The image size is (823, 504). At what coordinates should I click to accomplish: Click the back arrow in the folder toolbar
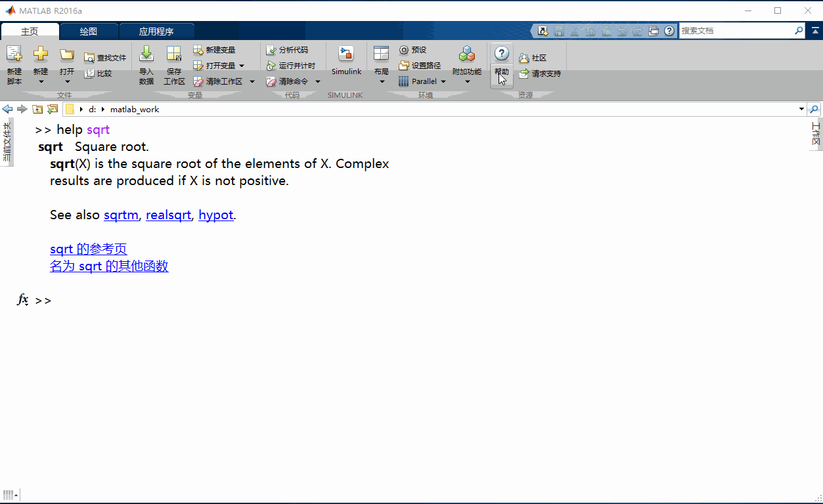point(8,109)
